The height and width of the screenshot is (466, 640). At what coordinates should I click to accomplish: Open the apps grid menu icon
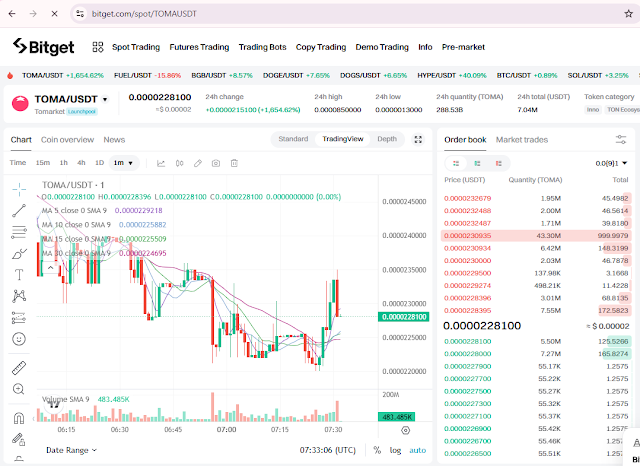tap(98, 47)
